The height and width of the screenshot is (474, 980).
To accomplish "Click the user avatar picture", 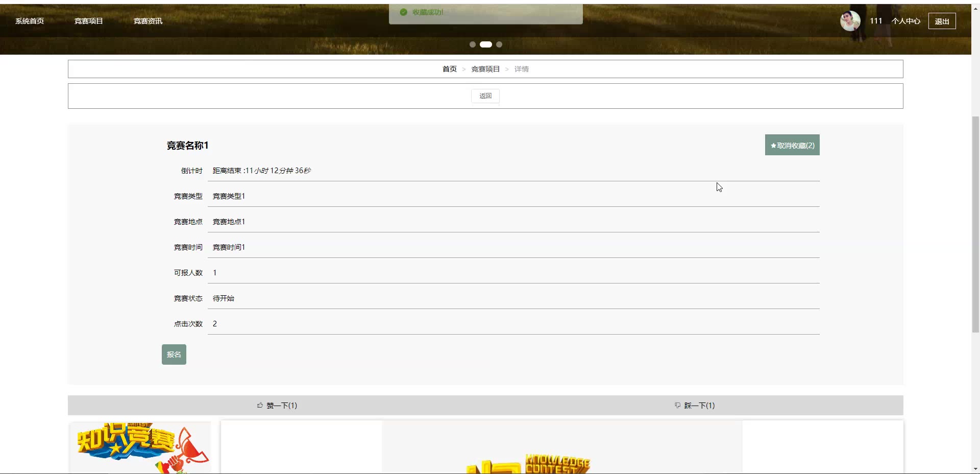I will 850,21.
